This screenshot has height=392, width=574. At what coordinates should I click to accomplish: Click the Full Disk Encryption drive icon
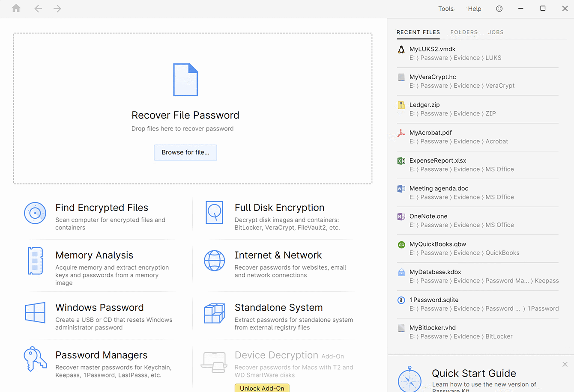coord(214,213)
